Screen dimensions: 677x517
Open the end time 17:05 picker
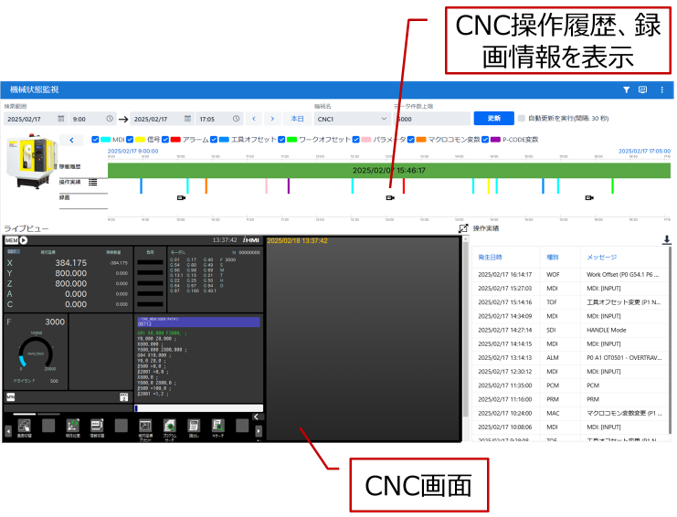tap(235, 119)
